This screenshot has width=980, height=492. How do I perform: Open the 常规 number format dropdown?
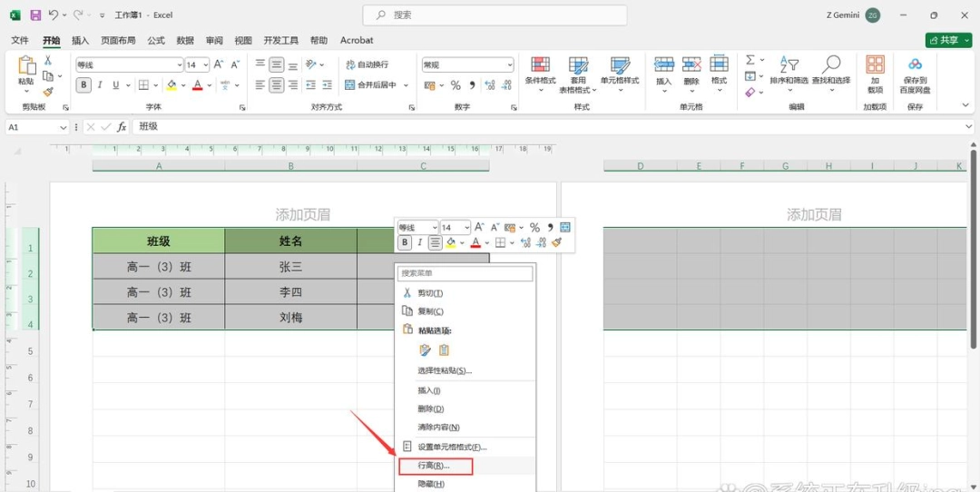coord(510,64)
